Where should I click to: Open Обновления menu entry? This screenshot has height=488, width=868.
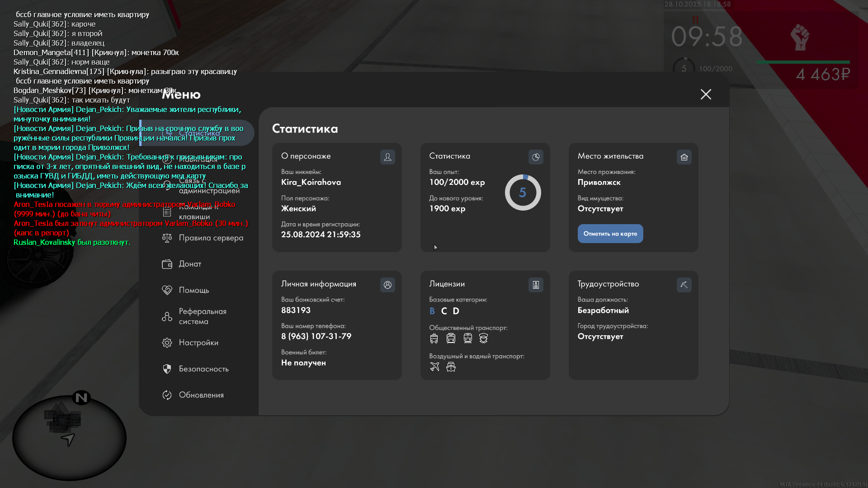[x=201, y=395]
